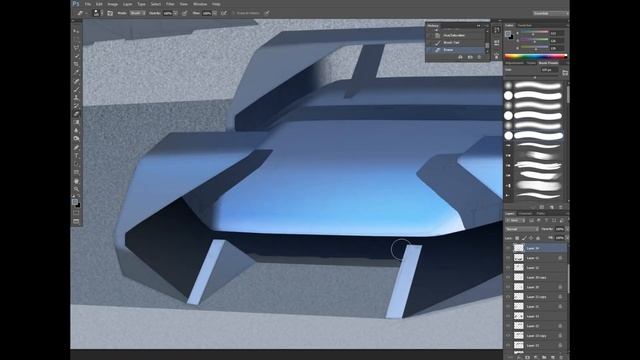Viewport: 640px width, 360px height.
Task: Click the red R color slider
Action: tap(533, 33)
